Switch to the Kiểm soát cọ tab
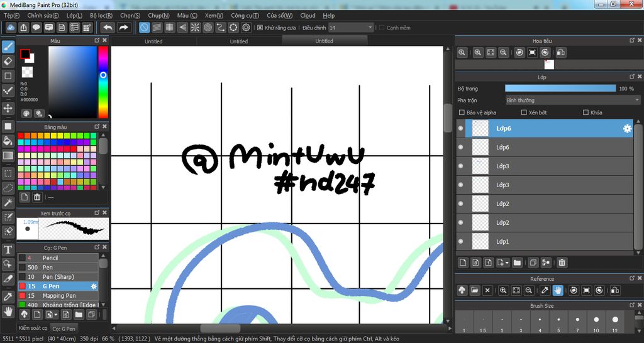 point(33,328)
